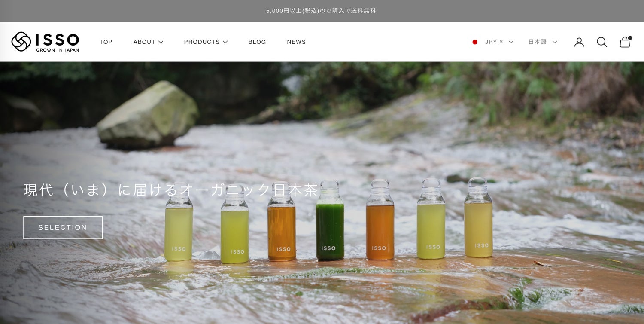644x324 pixels.
Task: Click the red Japan flag dot
Action: (475, 42)
